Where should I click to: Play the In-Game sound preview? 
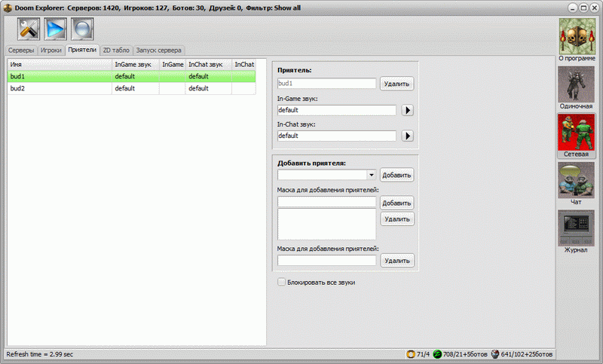point(408,110)
